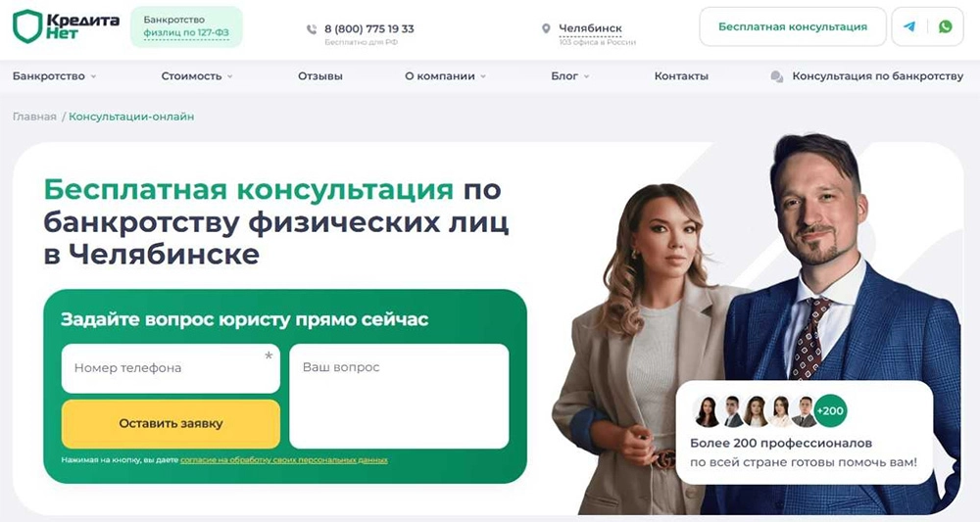The width and height of the screenshot is (980, 522).
Task: Expand the Блог menu chevron
Action: click(586, 76)
